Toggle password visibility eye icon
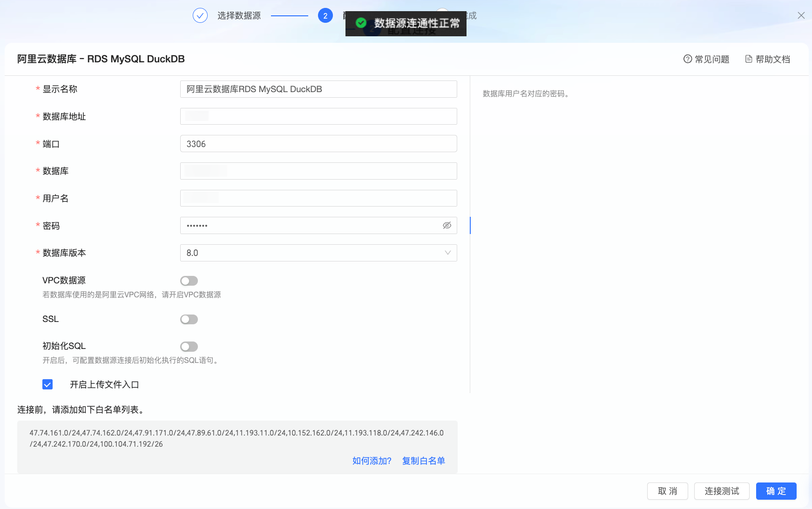 [447, 226]
